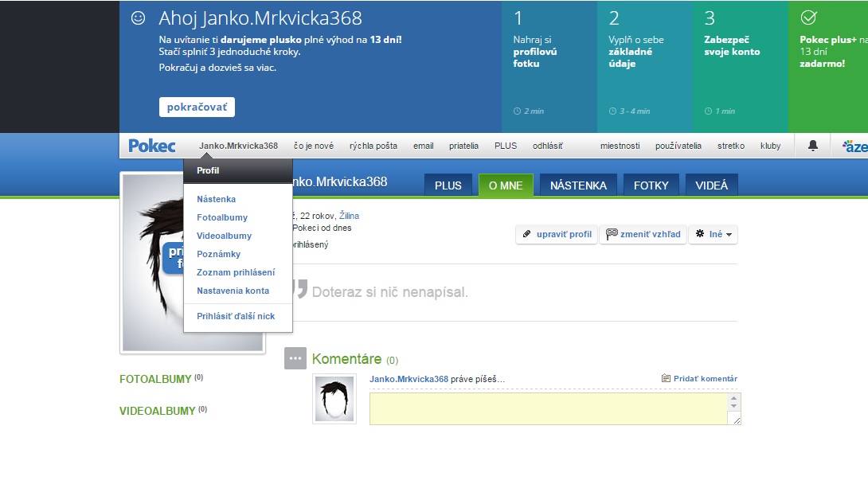Click the Pokec logo
Screen dimensions: 868x492
coord(151,146)
